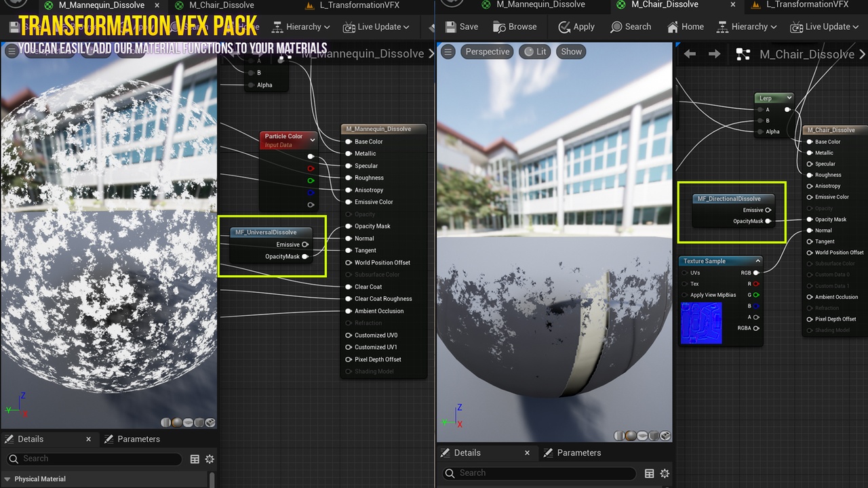The width and height of the screenshot is (868, 488).
Task: Save the M_Chair_Dissolve material
Action: (462, 26)
